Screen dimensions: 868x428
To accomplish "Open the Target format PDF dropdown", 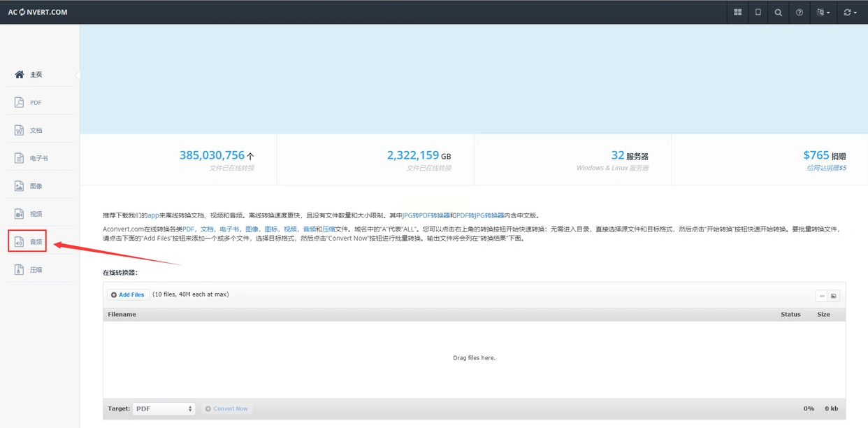I will click(164, 408).
